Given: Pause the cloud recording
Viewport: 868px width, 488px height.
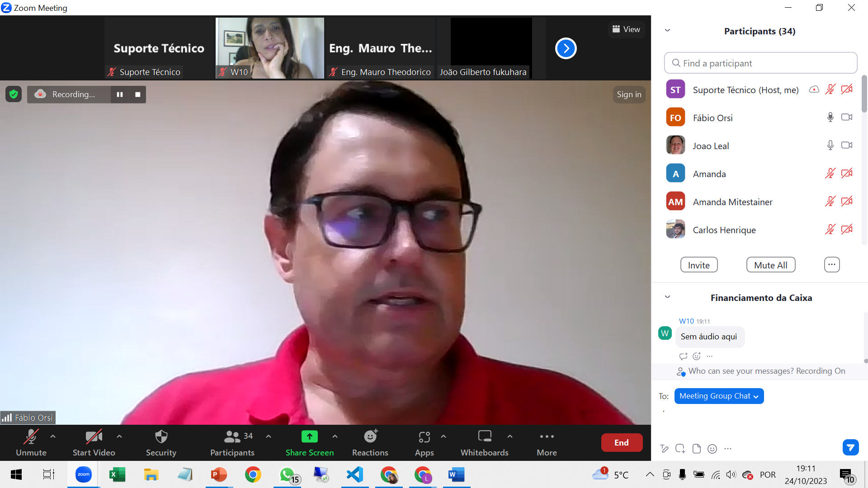Looking at the screenshot, I should click(120, 94).
